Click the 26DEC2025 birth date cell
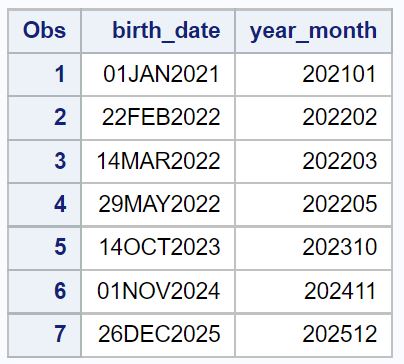 point(158,334)
